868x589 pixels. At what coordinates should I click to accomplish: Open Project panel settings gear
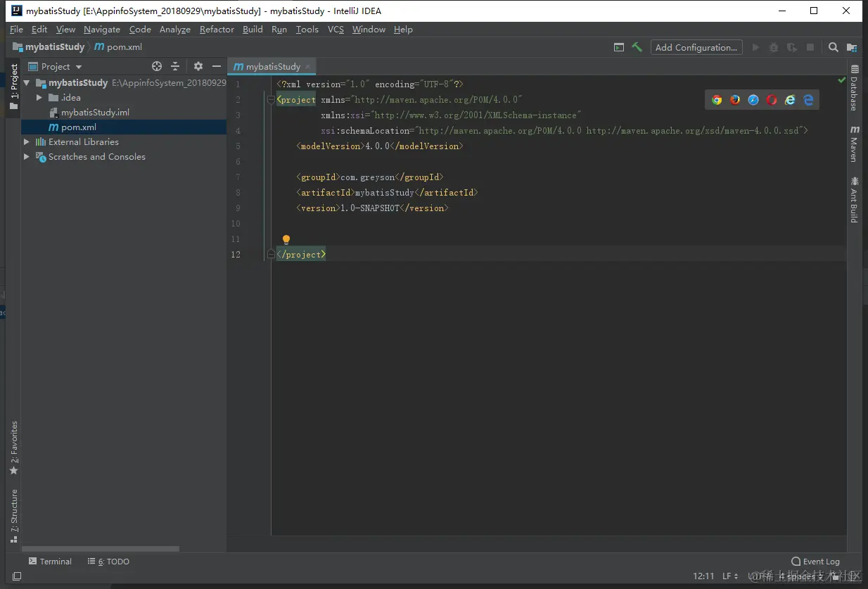(x=198, y=66)
